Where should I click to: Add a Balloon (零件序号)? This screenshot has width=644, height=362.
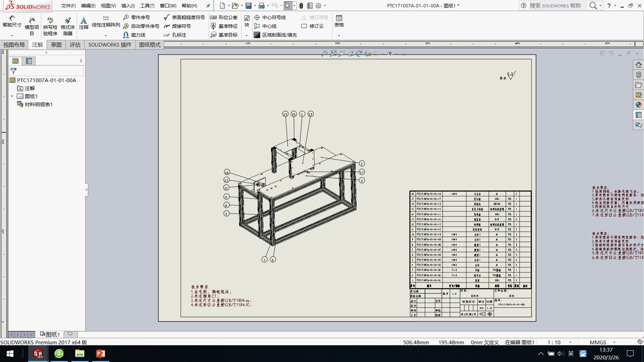(136, 18)
